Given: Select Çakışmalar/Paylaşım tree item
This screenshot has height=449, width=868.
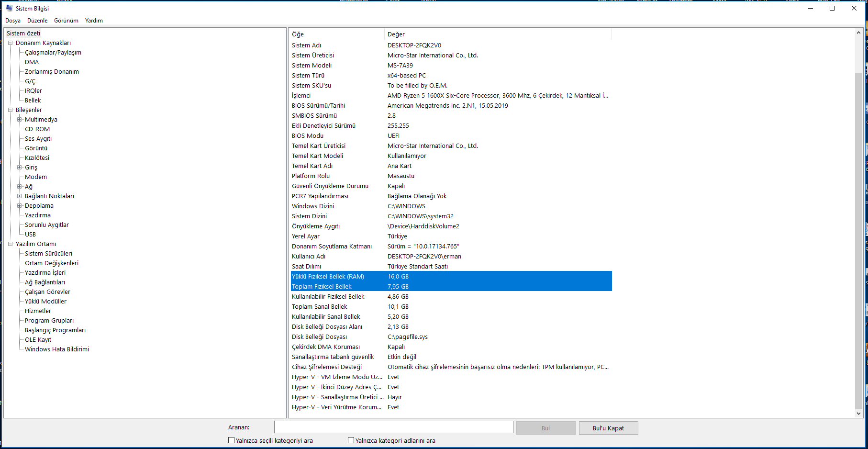Looking at the screenshot, I should [53, 53].
